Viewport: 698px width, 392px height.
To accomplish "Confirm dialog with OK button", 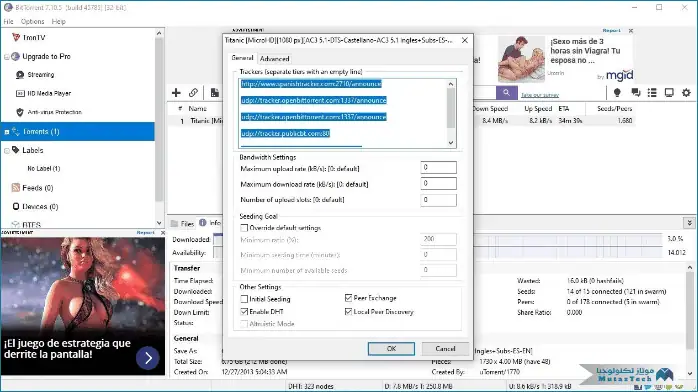I will point(391,349).
